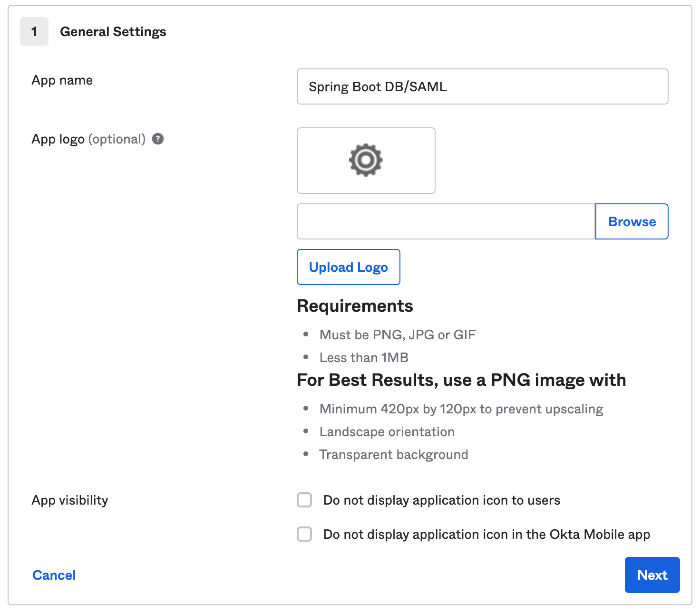Click the 'Landscape orientation' bullet text
Viewport: 700px width, 612px height.
tap(387, 432)
